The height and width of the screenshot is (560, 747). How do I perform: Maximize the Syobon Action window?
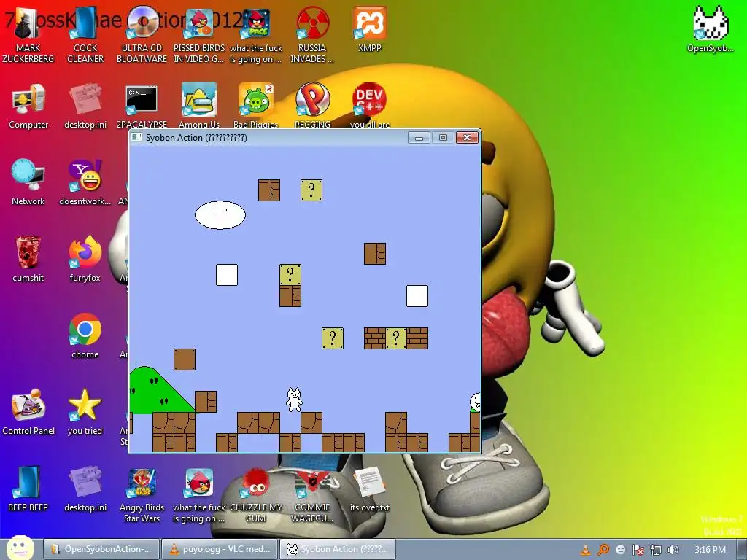click(443, 138)
